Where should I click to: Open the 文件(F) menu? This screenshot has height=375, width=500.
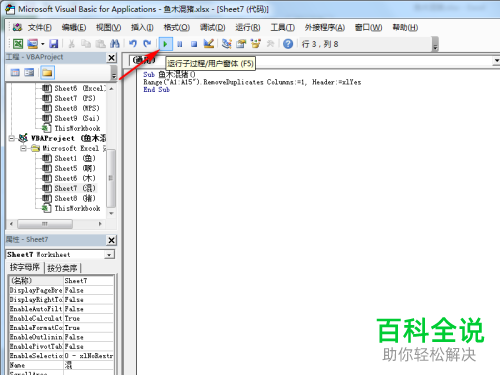[40, 27]
